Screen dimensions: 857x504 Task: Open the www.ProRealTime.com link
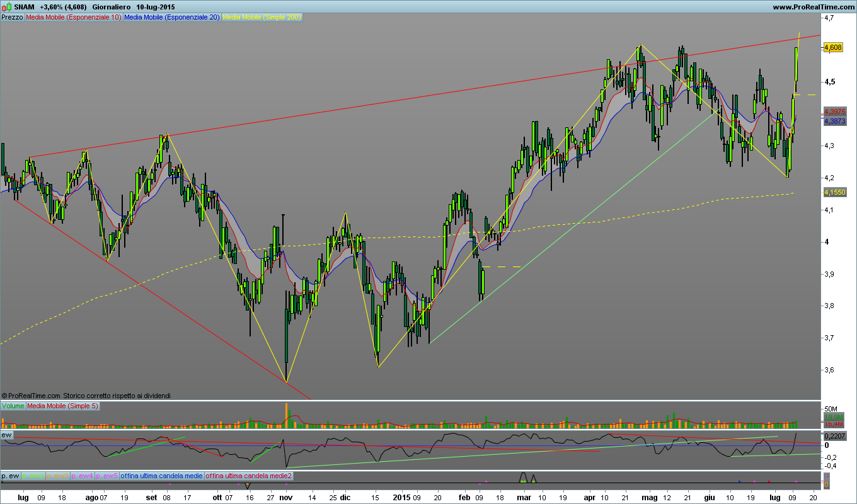814,6
